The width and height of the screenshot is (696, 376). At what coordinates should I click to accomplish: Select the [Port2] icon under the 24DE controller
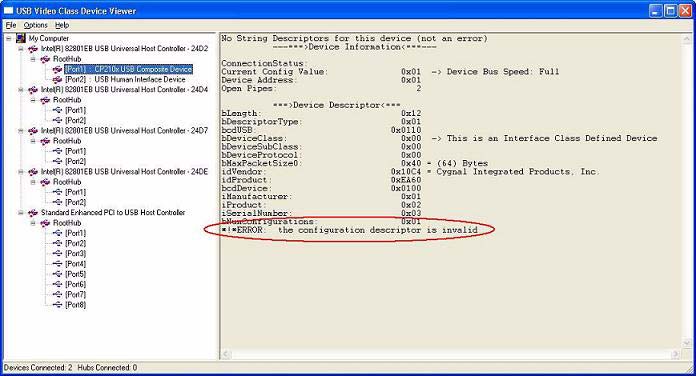click(x=57, y=202)
